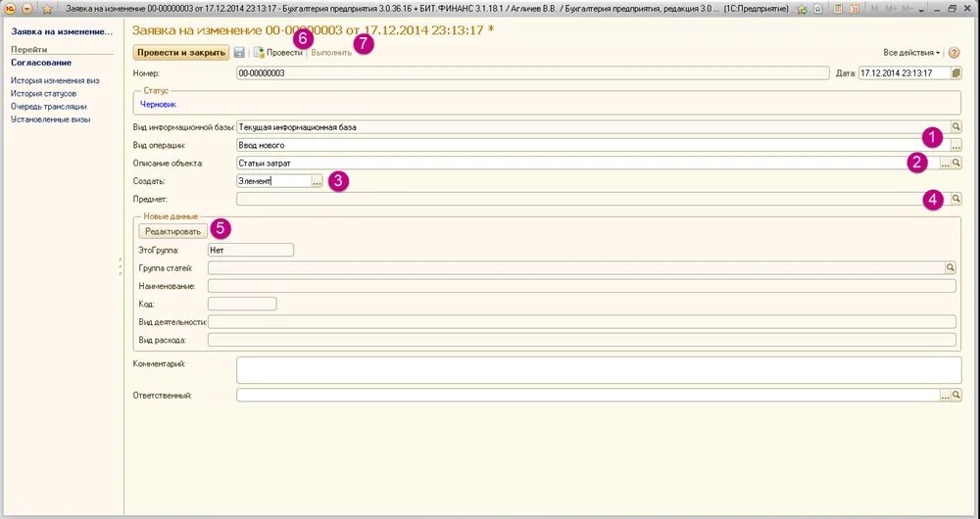The height and width of the screenshot is (519, 980).
Task: Open Установленные визы link
Action: 51,119
